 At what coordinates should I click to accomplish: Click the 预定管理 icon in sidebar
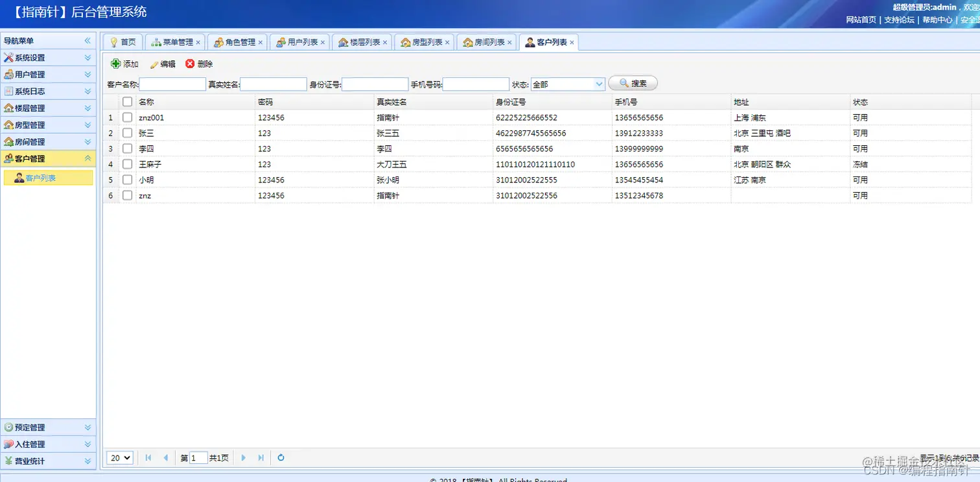point(8,428)
